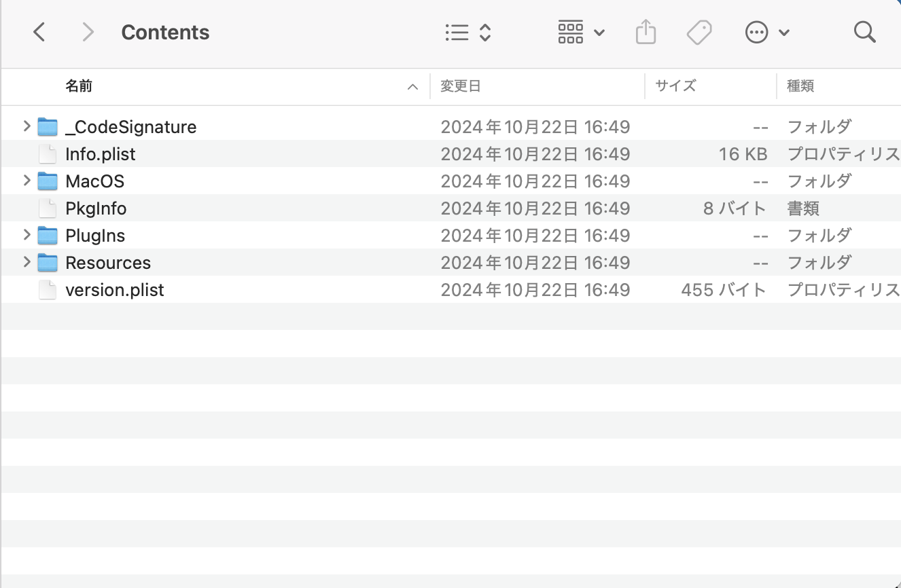Sort by the 種類 column header
This screenshot has height=588, width=901.
click(x=800, y=86)
